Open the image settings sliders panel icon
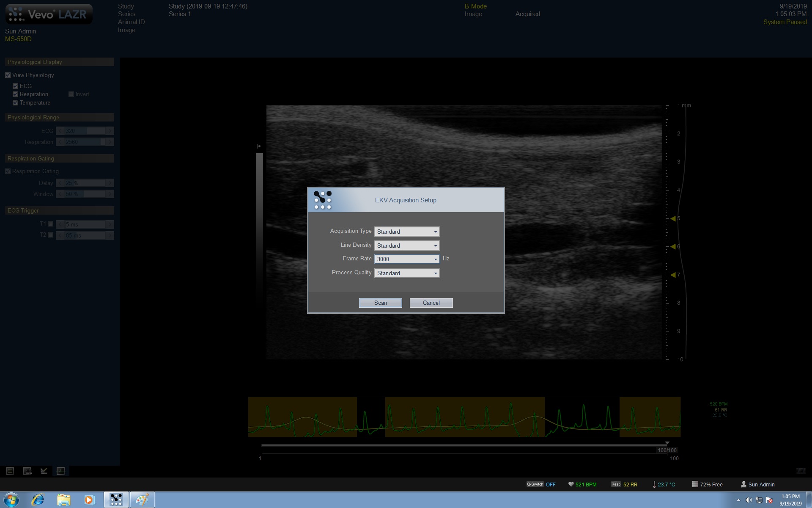 pos(27,471)
